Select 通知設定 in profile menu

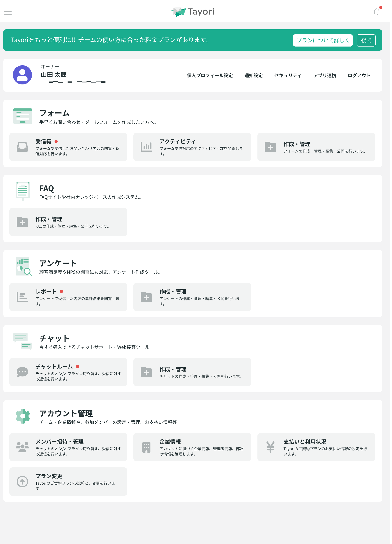coord(255,76)
